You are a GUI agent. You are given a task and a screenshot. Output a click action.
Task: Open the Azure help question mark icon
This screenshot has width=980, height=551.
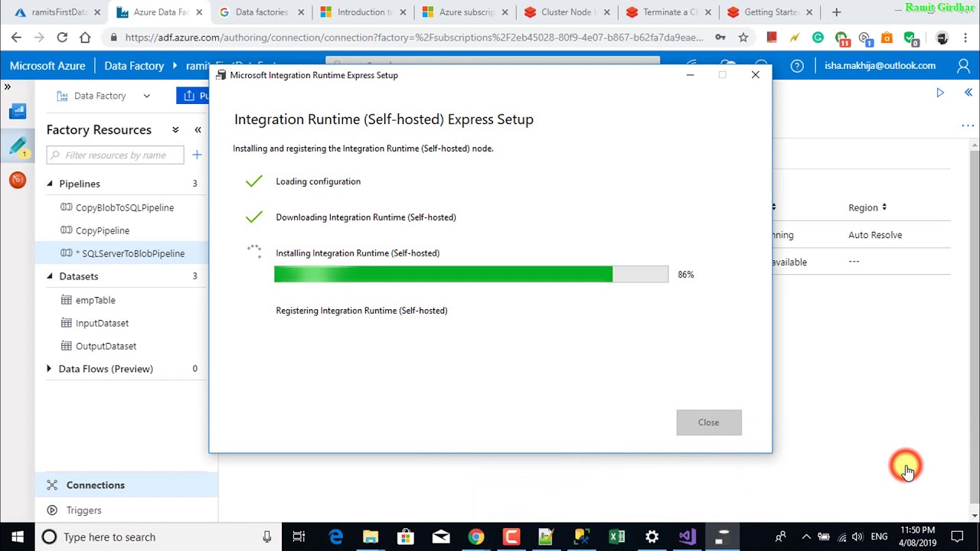point(797,66)
